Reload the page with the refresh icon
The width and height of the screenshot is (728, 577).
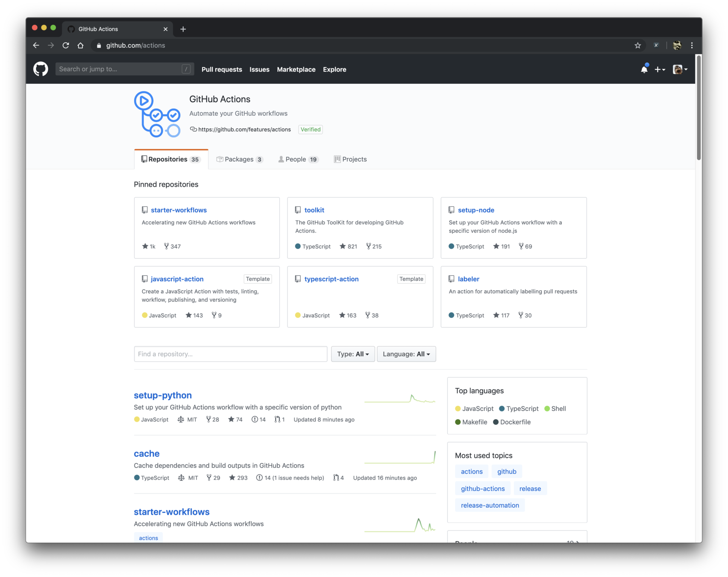[x=66, y=45]
